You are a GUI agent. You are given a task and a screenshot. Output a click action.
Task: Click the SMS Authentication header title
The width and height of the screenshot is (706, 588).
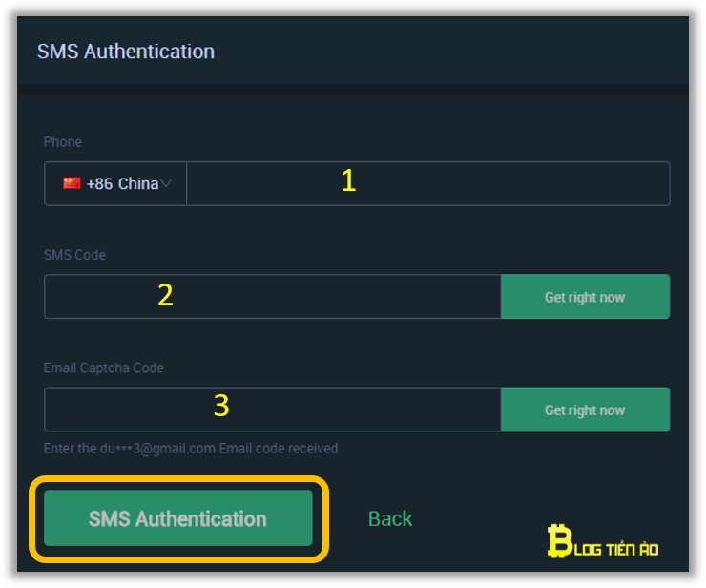coord(126,52)
